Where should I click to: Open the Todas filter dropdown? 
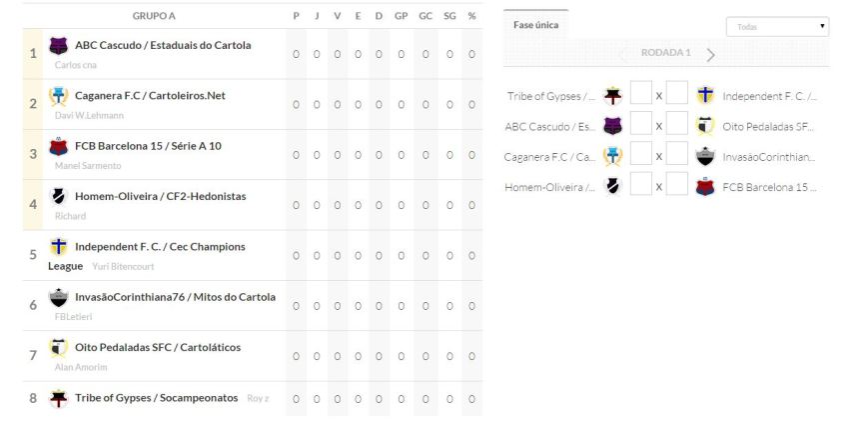pos(777,27)
